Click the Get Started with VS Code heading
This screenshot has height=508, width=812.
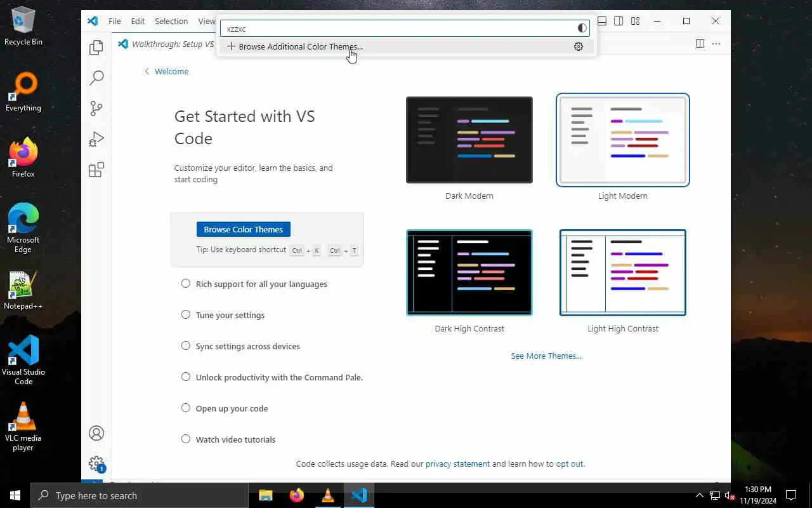245,127
